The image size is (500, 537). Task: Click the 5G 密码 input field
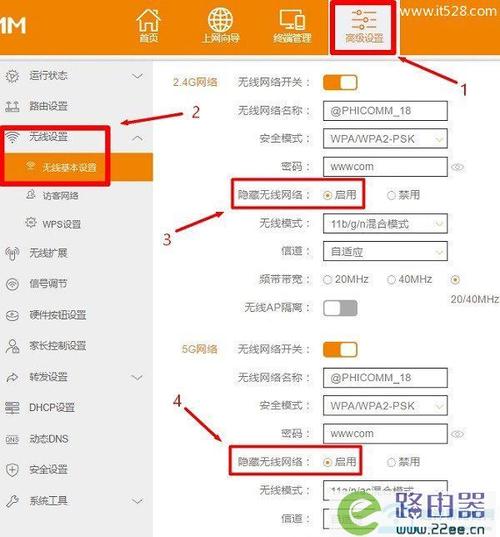385,434
